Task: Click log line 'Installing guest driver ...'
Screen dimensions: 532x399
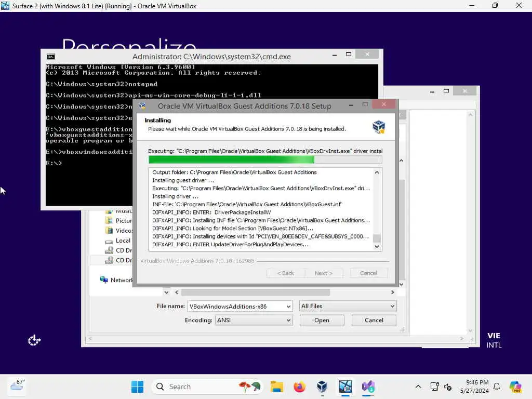Action: 183,180
